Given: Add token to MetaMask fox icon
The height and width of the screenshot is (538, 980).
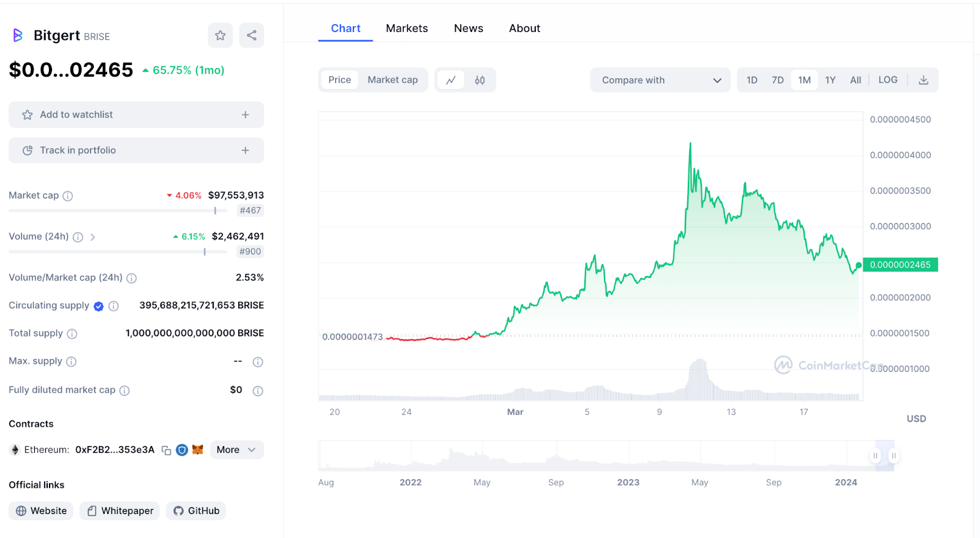Looking at the screenshot, I should point(197,450).
